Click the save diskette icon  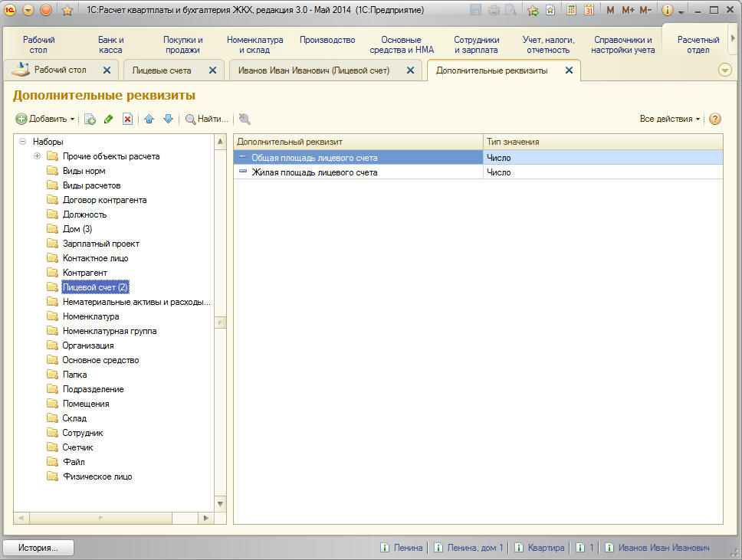[475, 10]
